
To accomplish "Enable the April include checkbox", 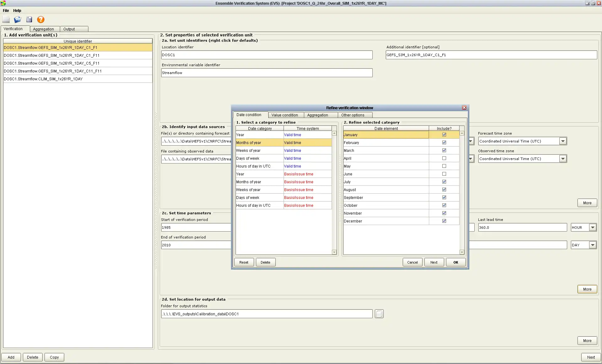I will 444,158.
